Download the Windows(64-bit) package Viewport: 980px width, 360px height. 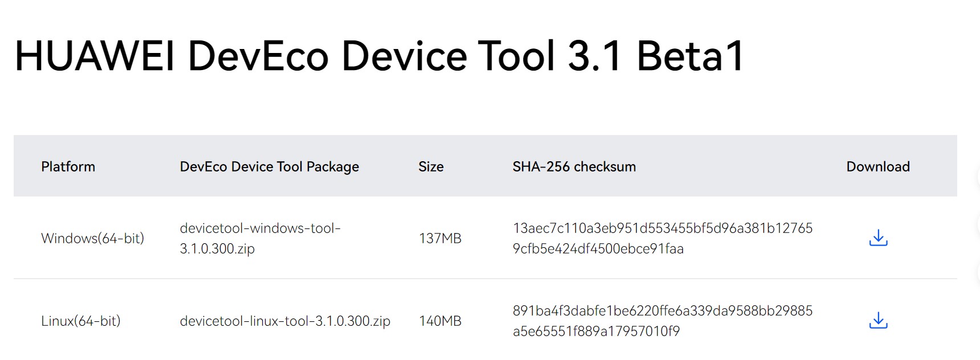pos(878,238)
